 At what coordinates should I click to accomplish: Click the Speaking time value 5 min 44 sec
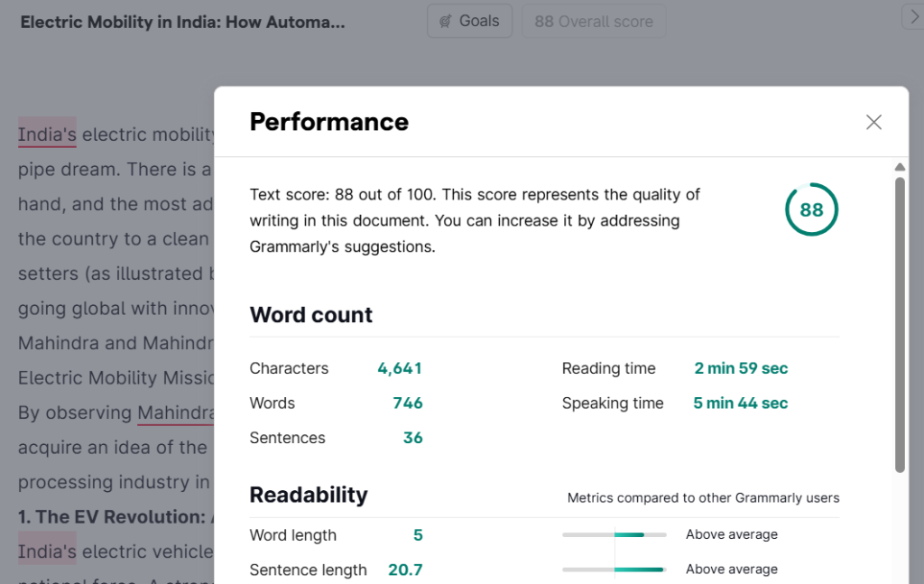(x=740, y=403)
